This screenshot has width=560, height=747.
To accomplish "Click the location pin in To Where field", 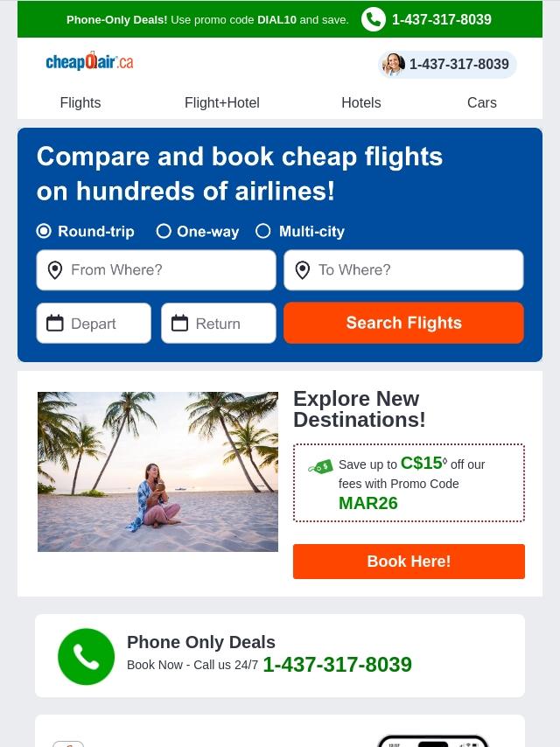I will (302, 270).
